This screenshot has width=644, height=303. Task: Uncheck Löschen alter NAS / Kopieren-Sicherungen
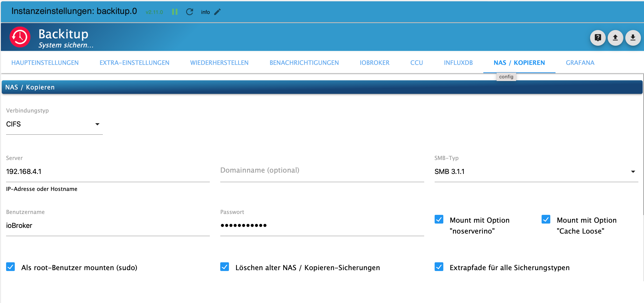click(225, 267)
